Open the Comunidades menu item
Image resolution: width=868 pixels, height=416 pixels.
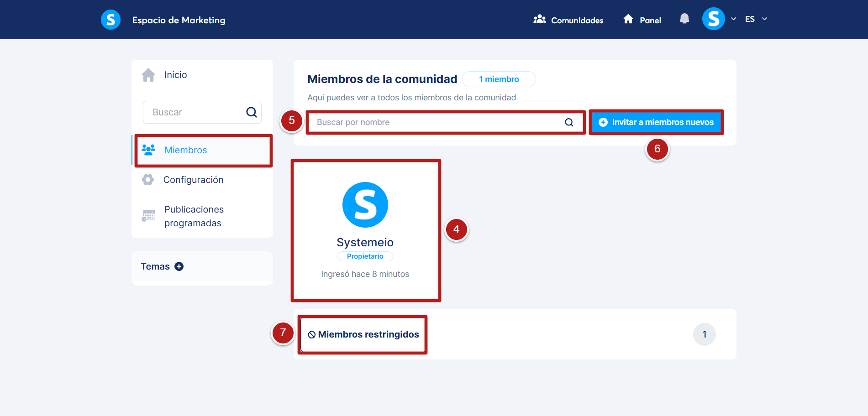click(568, 20)
